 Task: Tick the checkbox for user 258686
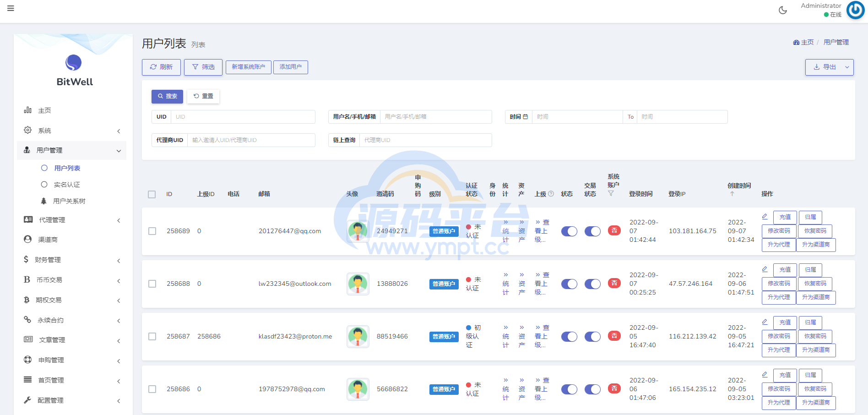152,389
